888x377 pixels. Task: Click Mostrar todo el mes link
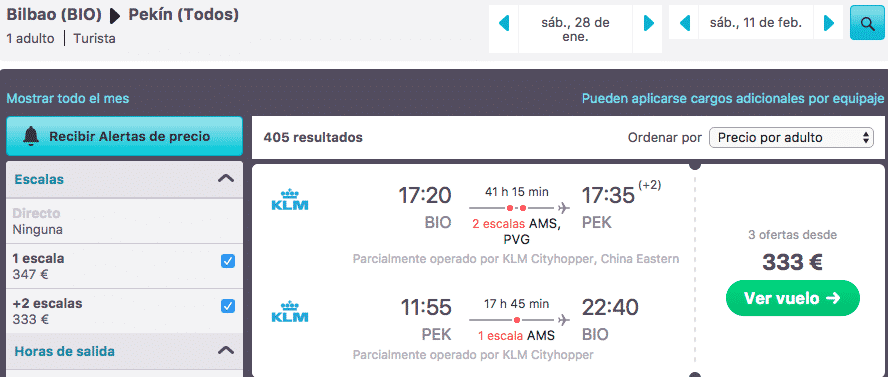[68, 98]
